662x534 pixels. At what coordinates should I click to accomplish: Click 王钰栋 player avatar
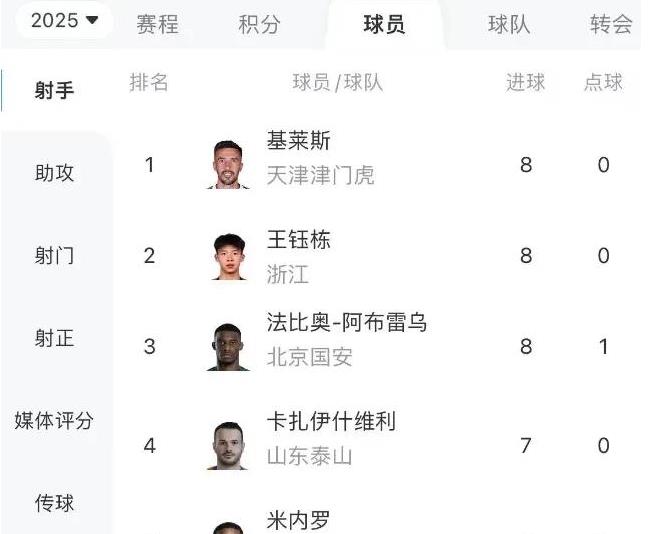228,256
